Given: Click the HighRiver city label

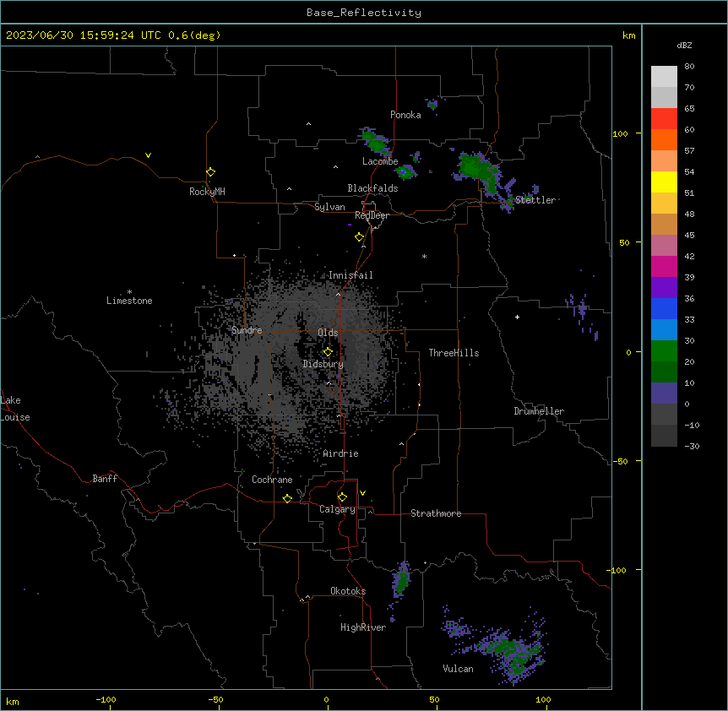Looking at the screenshot, I should click(363, 627).
